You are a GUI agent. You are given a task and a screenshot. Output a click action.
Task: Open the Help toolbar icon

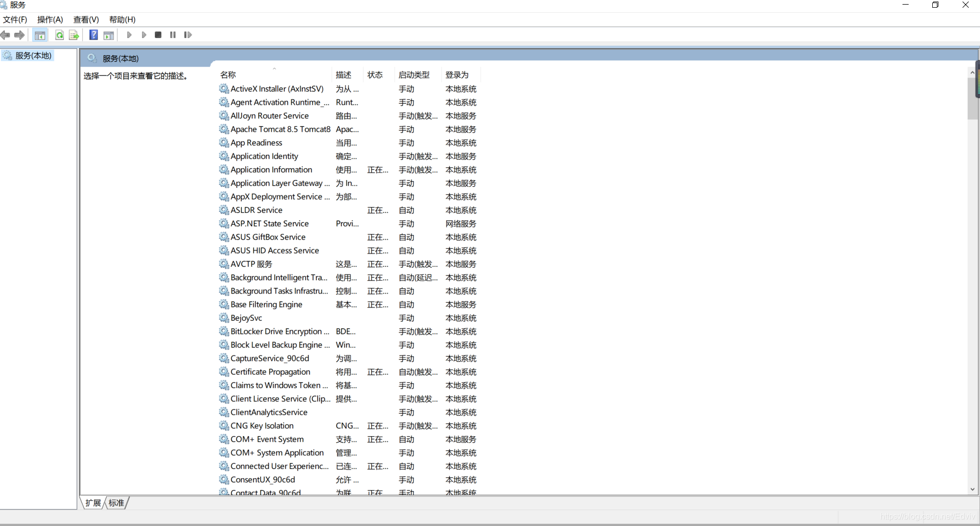click(x=93, y=35)
